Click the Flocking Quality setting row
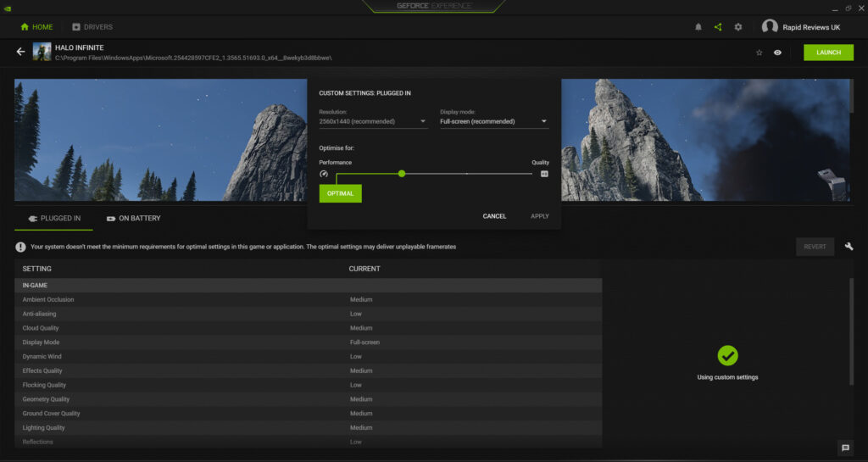The width and height of the screenshot is (868, 462). 309,385
